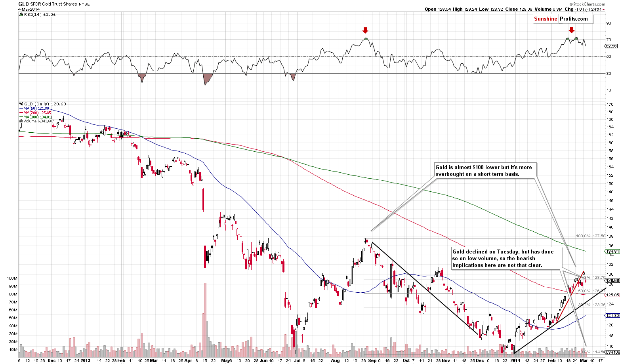Click the '38.2%: 123.35' Fibonacci label
This screenshot has height=364, width=620.
[591, 305]
